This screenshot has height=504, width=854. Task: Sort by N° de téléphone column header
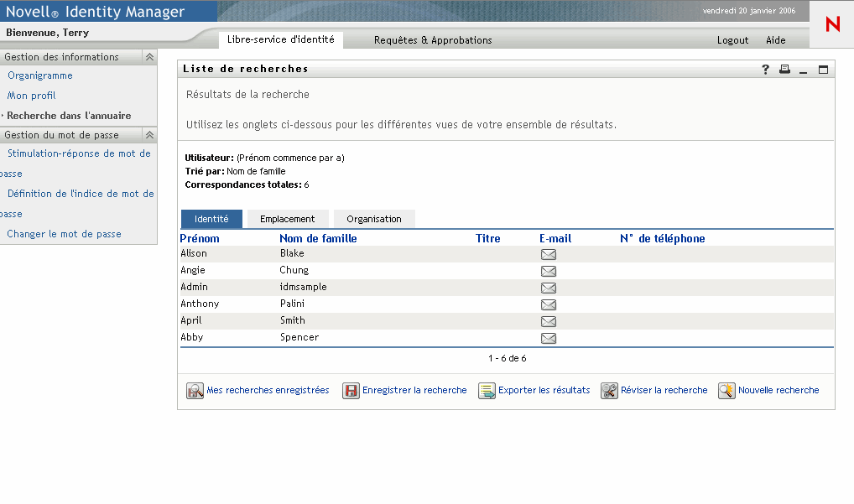click(662, 238)
